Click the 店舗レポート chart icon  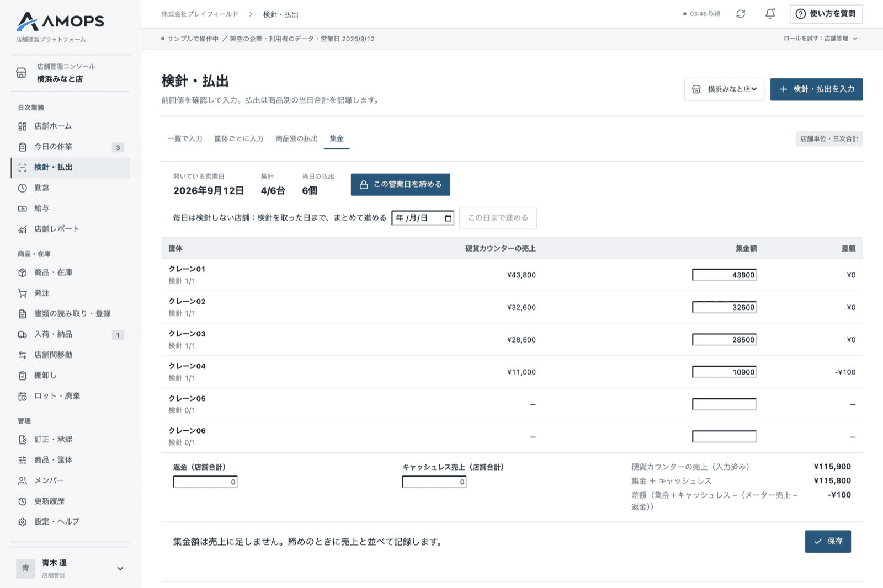(23, 229)
